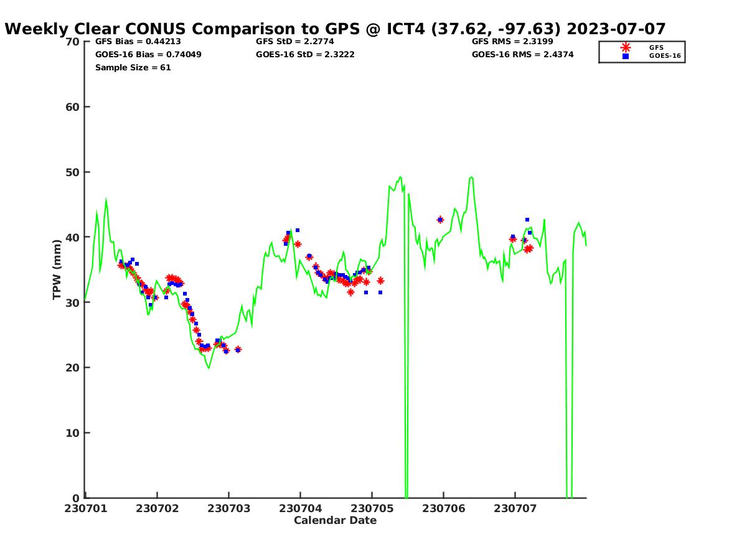Click the GOES-16 RMS statistic text
The width and height of the screenshot is (747, 560).
tap(522, 55)
